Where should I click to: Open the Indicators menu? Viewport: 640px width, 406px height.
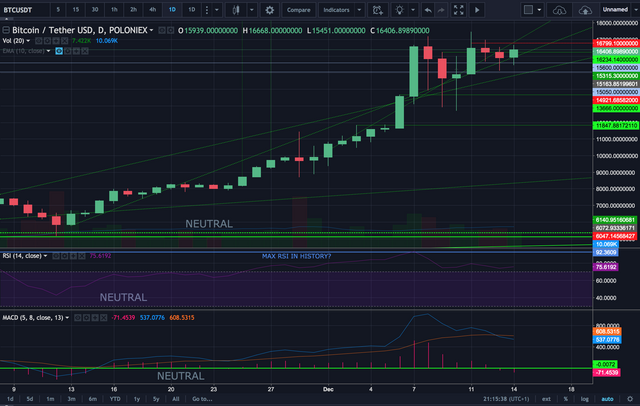coord(336,10)
